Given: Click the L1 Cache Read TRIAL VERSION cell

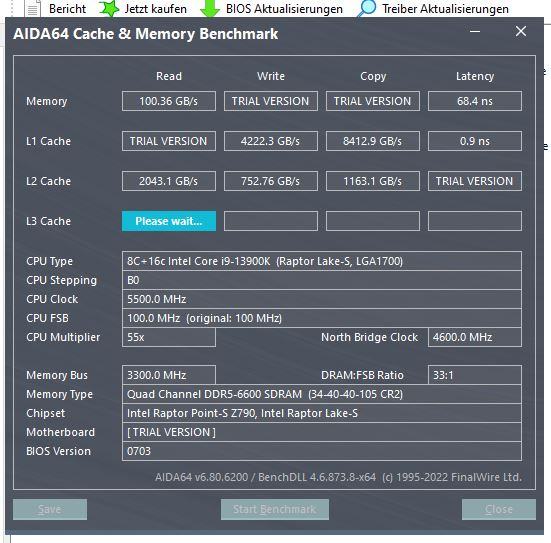Looking at the screenshot, I should 169,141.
